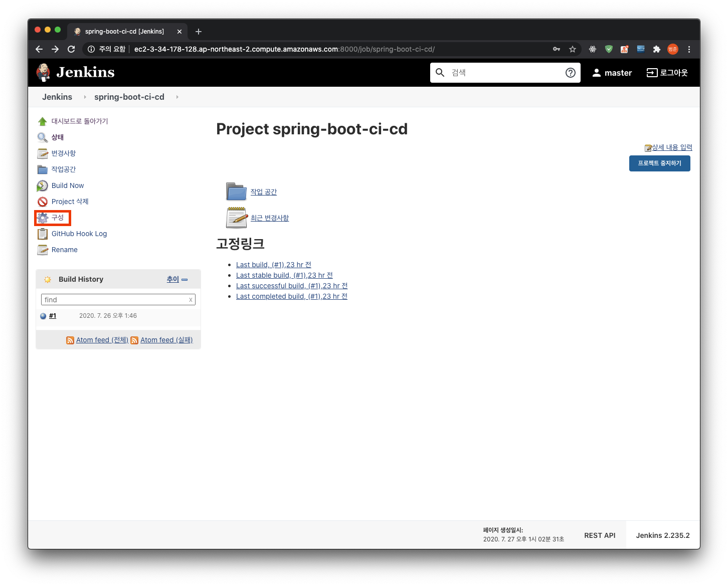Viewport: 728px width, 586px height.
Task: Select Rename in the sidebar
Action: click(x=65, y=250)
